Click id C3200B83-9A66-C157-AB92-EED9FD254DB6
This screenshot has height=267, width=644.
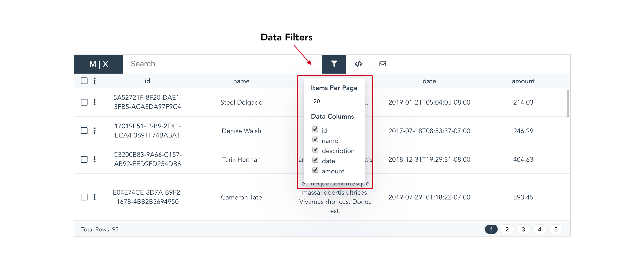[x=147, y=159]
